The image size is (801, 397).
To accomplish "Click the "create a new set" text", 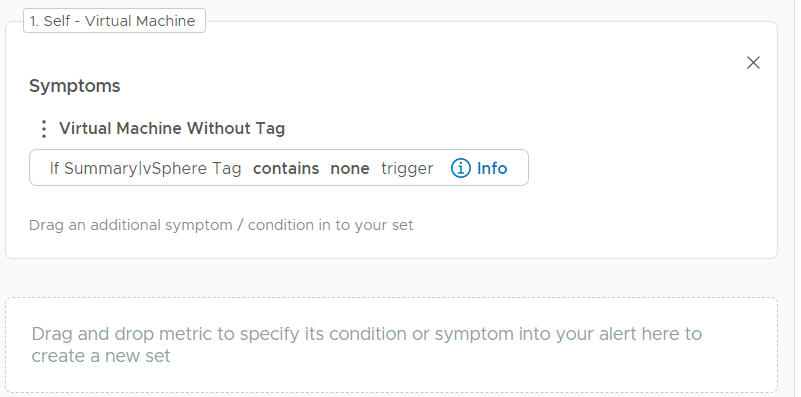I will click(101, 356).
